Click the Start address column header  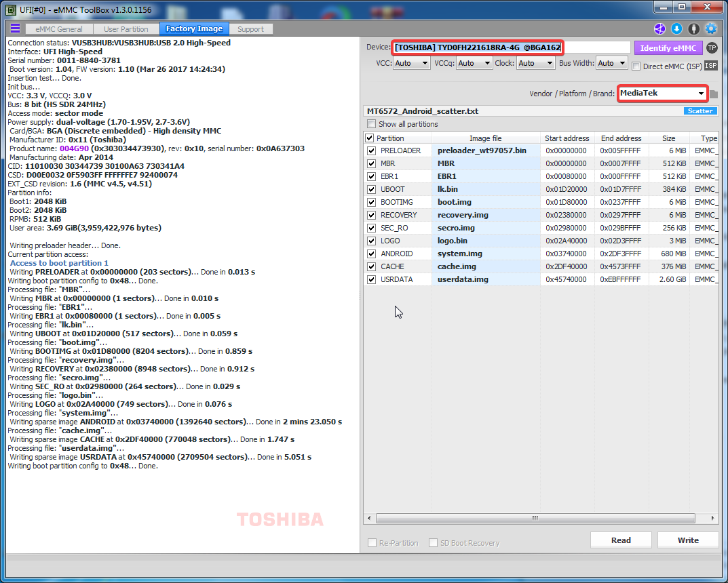(x=567, y=138)
